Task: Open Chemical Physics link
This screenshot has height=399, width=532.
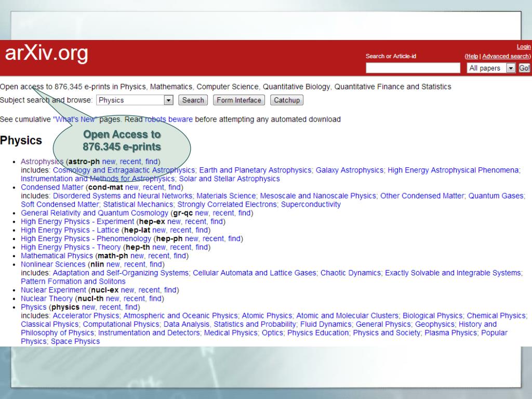Action: pos(496,315)
